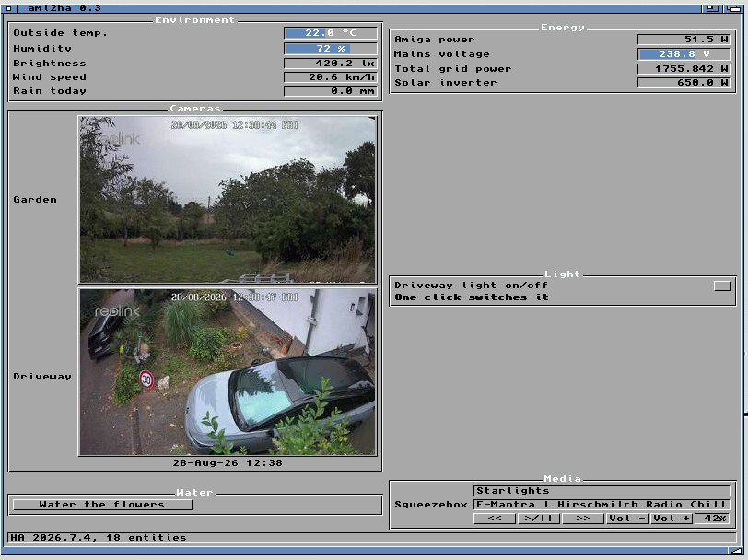Click the 42% volume readout
748x560 pixels.
[713, 518]
